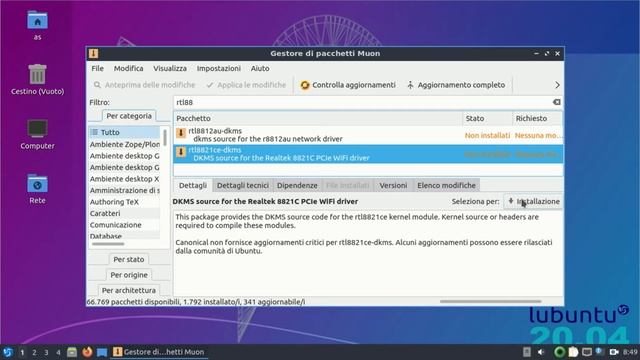Click the screen recorder camera tray icon
The width and height of the screenshot is (640, 360).
point(614,352)
